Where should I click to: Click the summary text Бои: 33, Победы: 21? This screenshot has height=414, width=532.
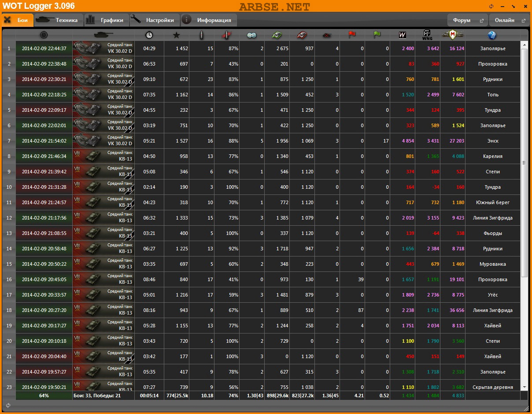(x=97, y=396)
